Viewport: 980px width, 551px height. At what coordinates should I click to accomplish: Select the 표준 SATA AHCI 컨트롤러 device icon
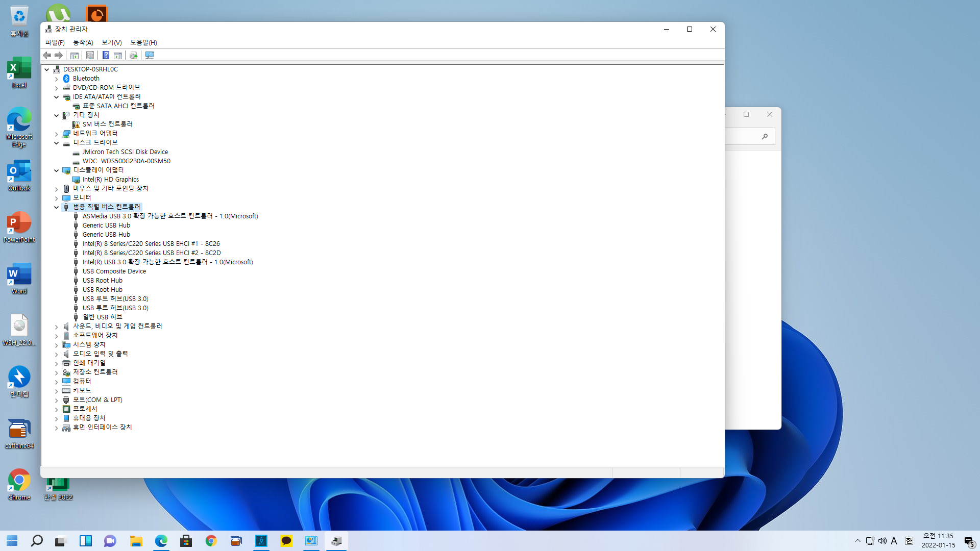tap(76, 106)
